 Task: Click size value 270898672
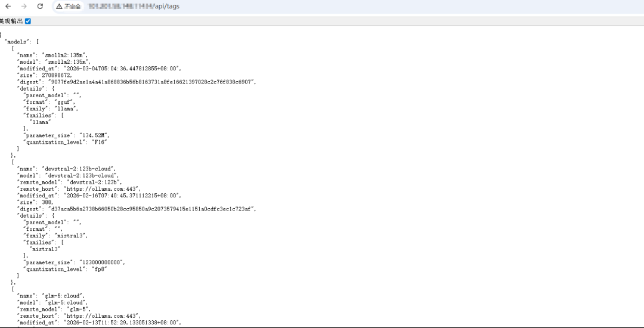pos(57,75)
